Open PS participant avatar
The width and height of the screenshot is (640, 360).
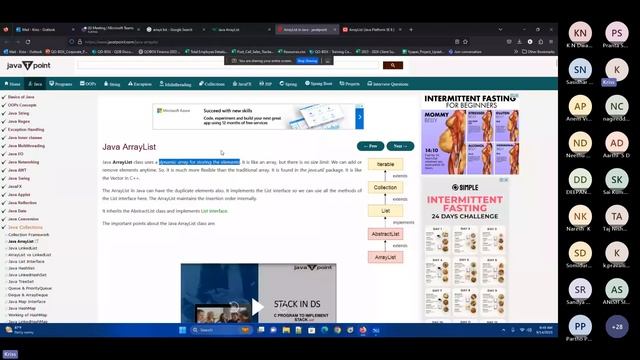coord(617,33)
